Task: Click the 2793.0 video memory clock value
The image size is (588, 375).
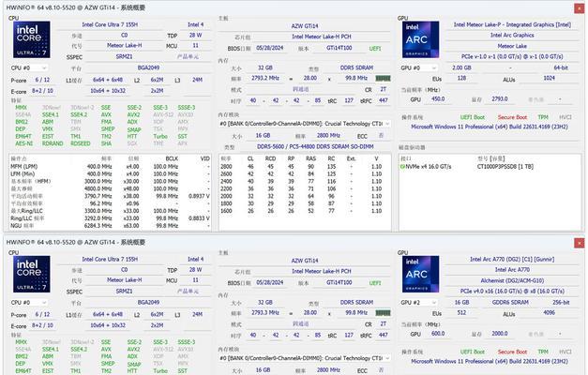Action: tap(500, 99)
